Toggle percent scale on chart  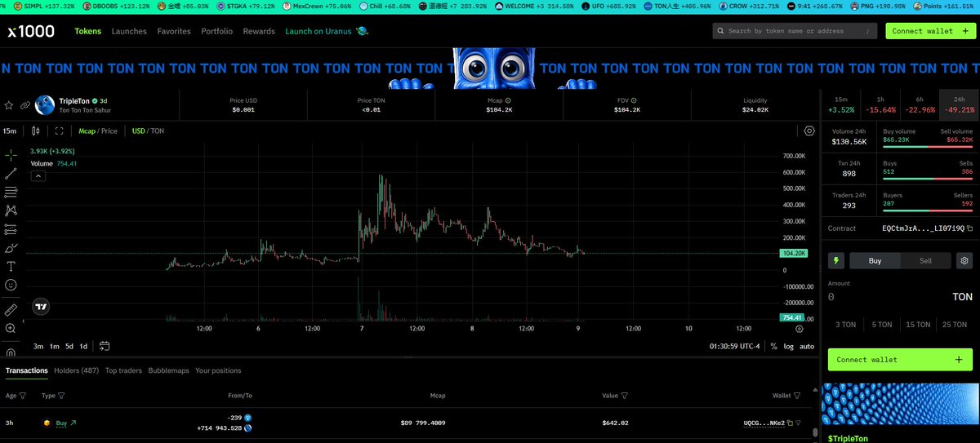[773, 346]
